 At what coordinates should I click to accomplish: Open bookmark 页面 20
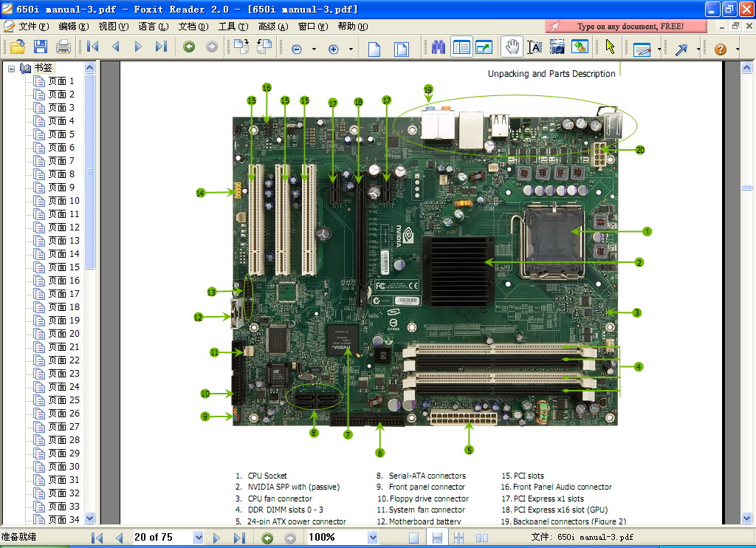63,334
